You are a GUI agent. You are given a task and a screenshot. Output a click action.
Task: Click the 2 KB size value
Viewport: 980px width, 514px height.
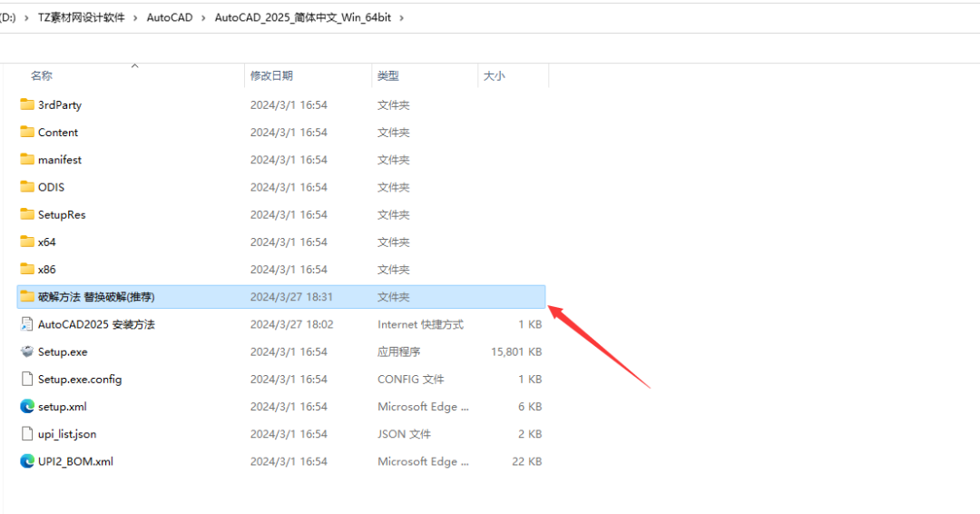(x=530, y=434)
